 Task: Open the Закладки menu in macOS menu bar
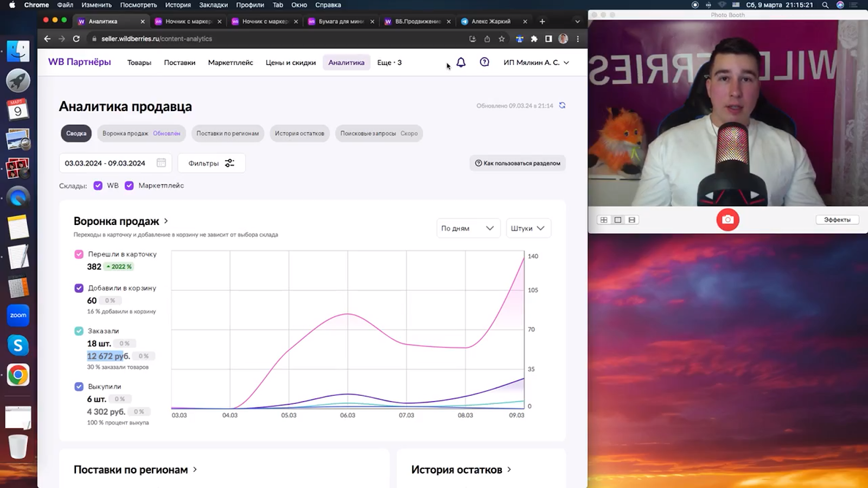click(x=213, y=5)
